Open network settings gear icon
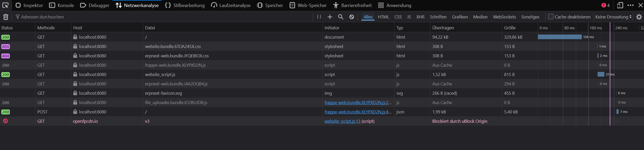The width and height of the screenshot is (644, 150). pos(639,17)
